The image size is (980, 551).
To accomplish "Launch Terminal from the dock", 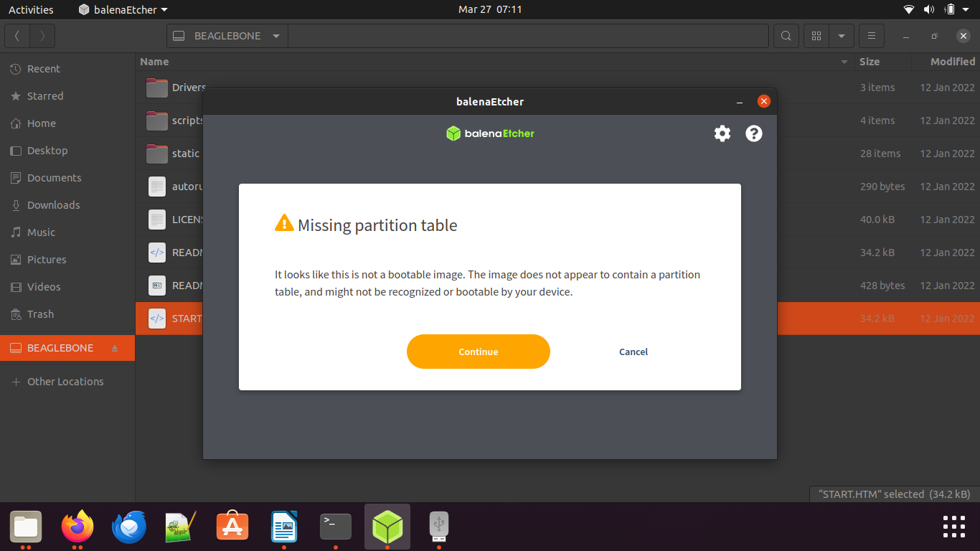I will click(336, 528).
